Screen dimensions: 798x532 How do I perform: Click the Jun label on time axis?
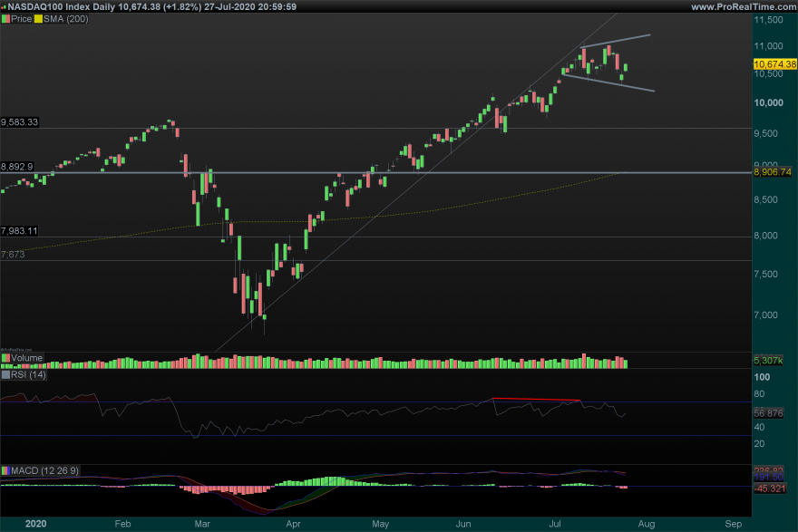click(x=463, y=523)
